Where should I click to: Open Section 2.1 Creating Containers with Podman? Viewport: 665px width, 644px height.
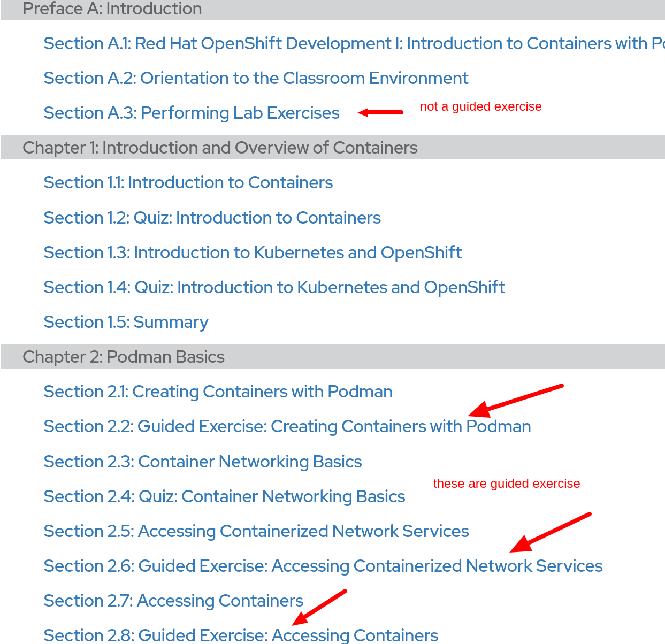218,392
